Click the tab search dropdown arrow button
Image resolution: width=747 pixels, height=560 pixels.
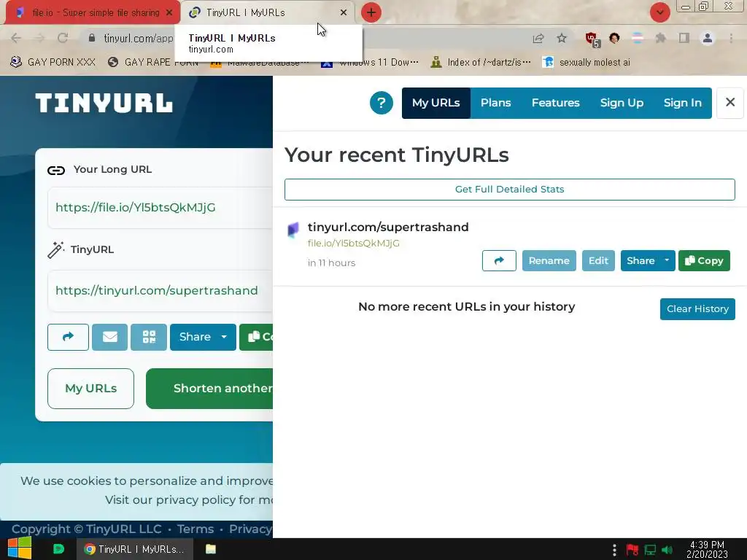click(659, 12)
